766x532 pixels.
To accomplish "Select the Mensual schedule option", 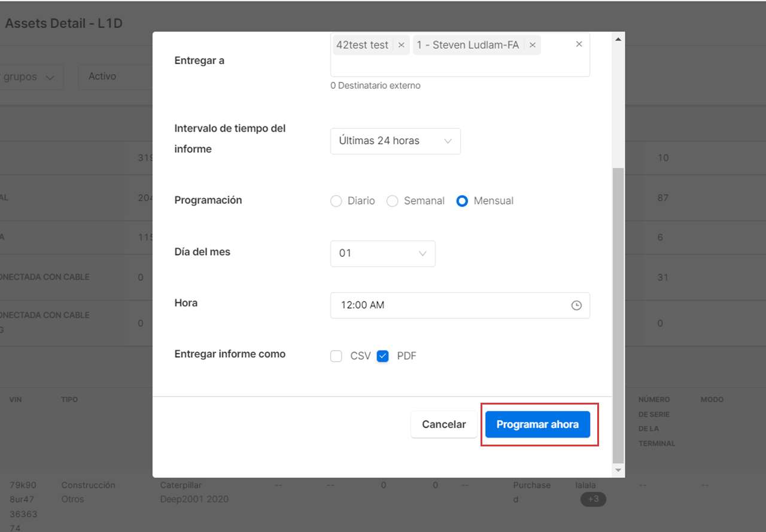I will pos(462,201).
